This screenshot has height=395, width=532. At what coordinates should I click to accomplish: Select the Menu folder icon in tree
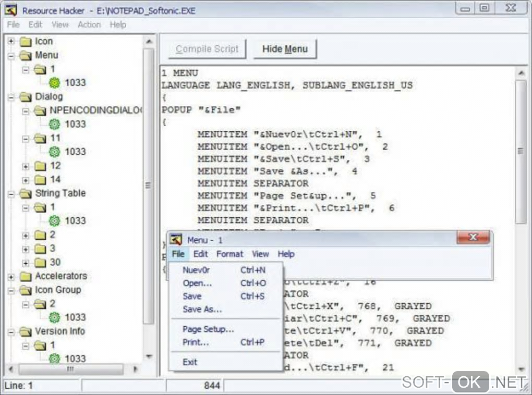[x=26, y=55]
